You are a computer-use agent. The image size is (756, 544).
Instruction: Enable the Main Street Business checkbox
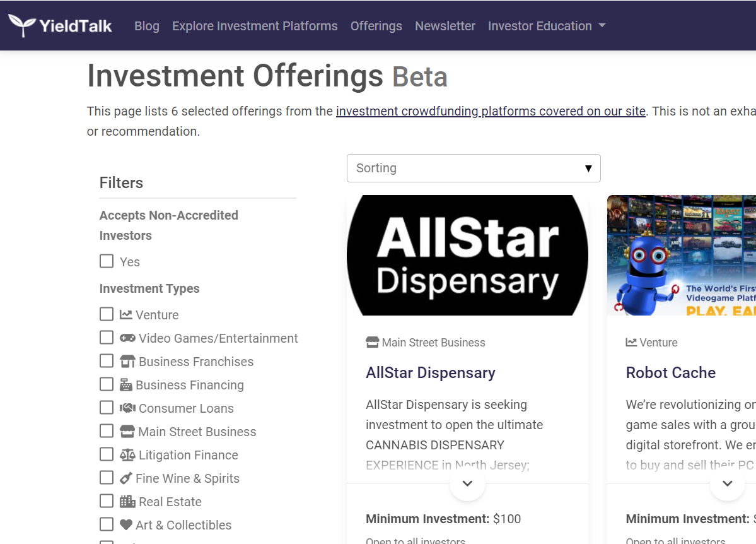(x=107, y=430)
